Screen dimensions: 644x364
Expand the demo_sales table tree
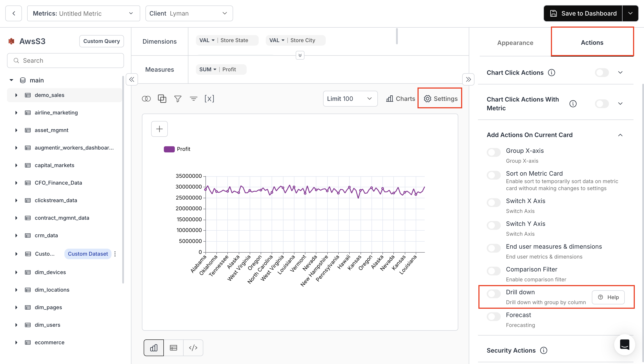16,95
